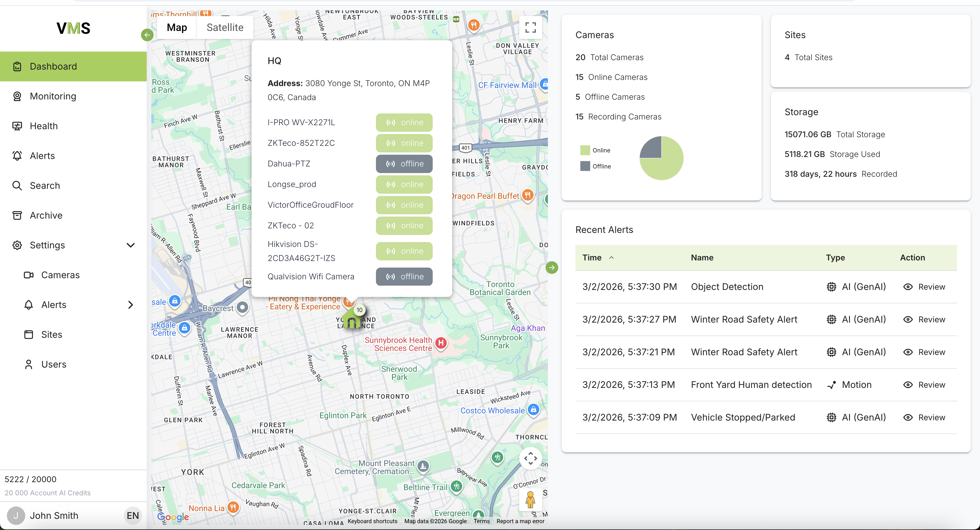Click Review eye for Object Detection alert

click(908, 287)
